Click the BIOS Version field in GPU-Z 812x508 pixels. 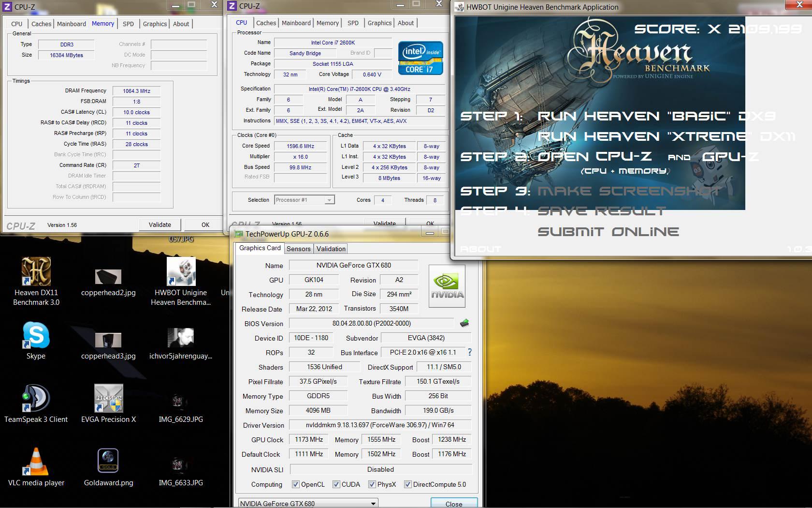(x=371, y=323)
